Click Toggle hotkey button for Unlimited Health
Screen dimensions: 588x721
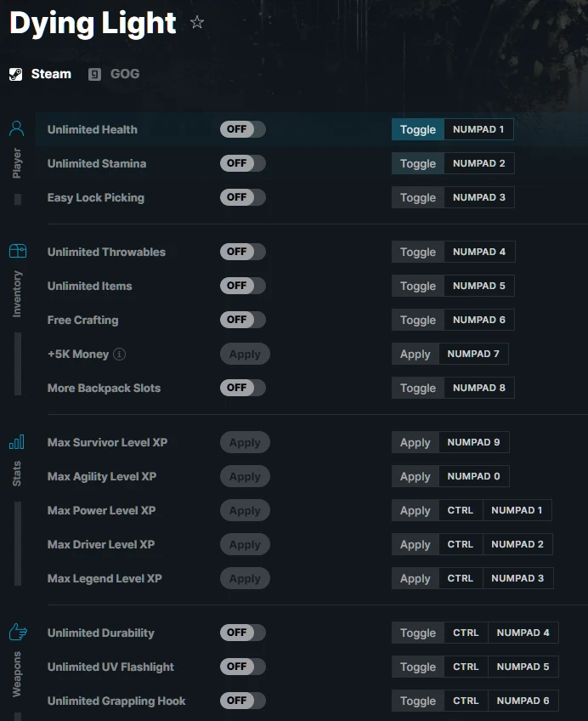[417, 129]
